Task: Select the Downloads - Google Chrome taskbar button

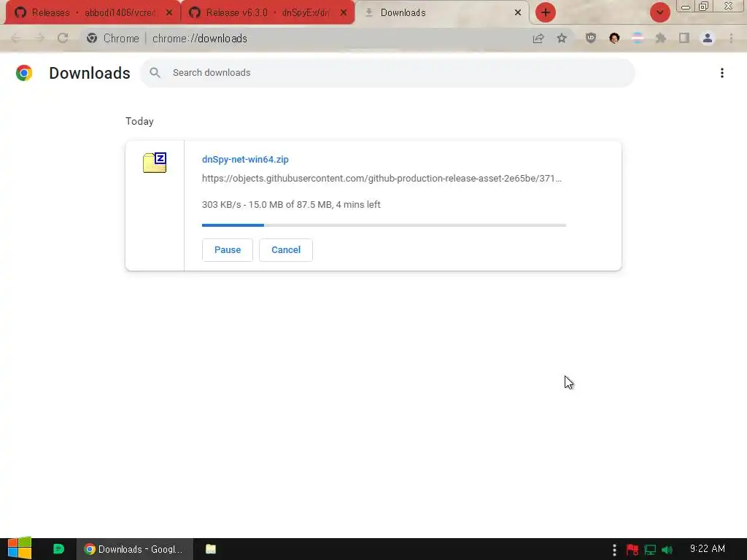Action: click(x=135, y=549)
